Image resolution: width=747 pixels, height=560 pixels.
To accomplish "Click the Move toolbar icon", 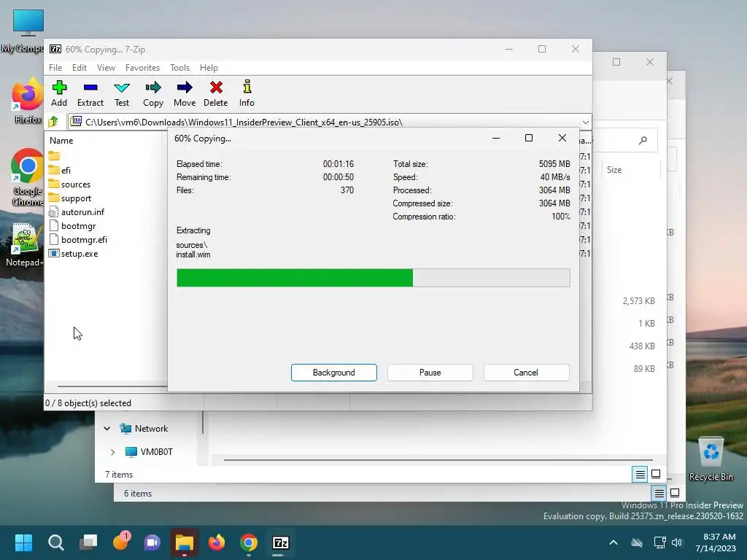I will click(185, 93).
